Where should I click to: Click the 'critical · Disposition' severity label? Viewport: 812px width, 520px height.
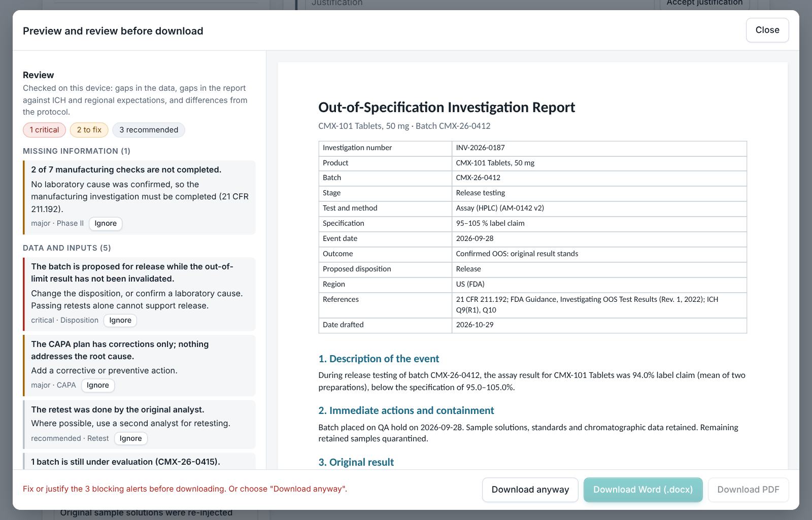click(x=64, y=320)
